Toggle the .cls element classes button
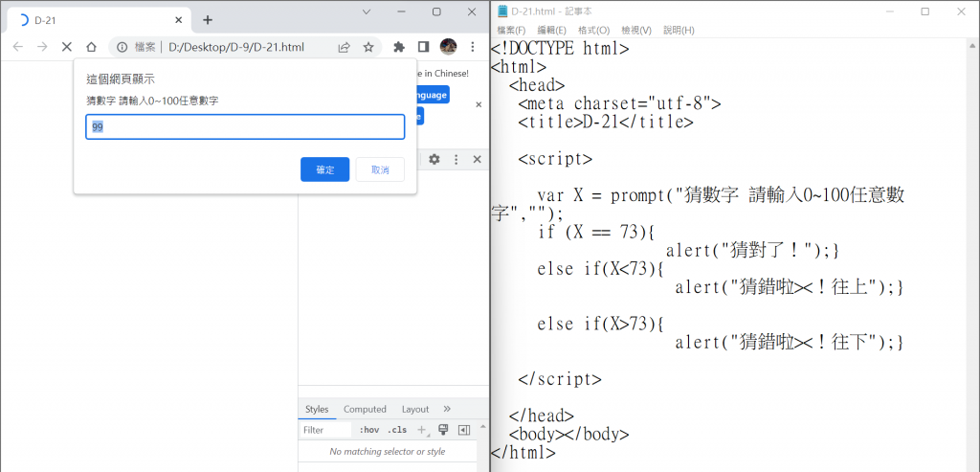The height and width of the screenshot is (472, 980). (397, 430)
